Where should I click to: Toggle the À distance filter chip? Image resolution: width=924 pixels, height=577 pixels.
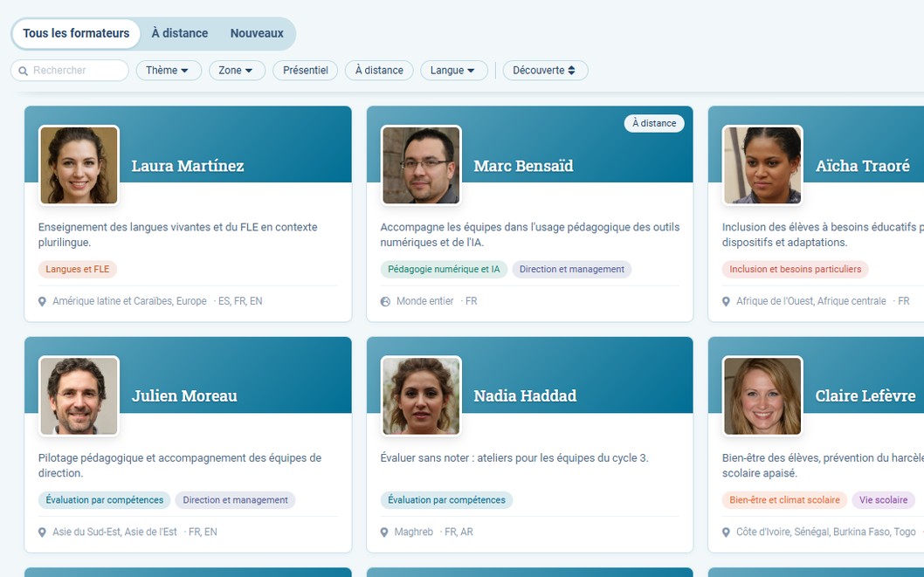tap(379, 71)
